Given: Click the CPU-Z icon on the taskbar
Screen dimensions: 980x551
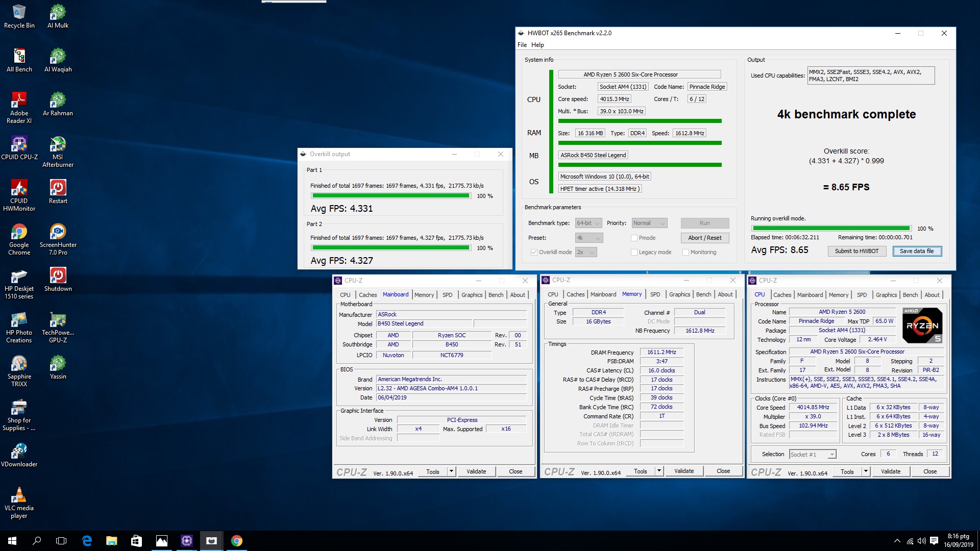Looking at the screenshot, I should click(x=186, y=541).
